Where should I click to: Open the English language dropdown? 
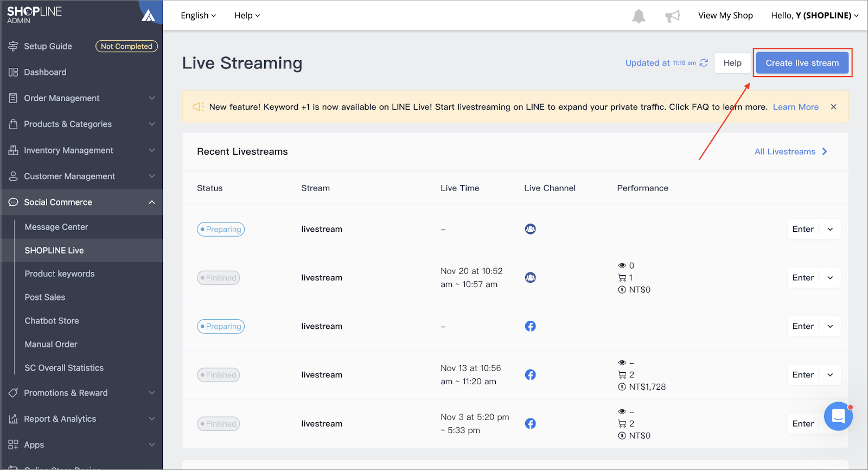(198, 15)
